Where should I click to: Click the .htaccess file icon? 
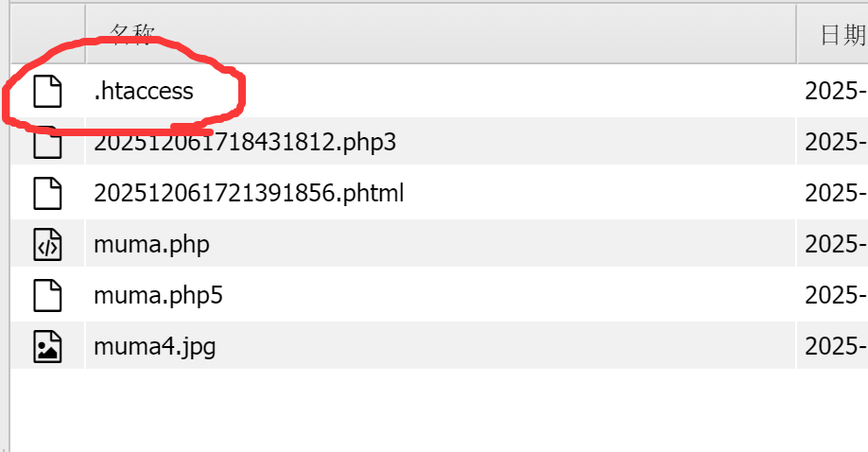point(47,92)
